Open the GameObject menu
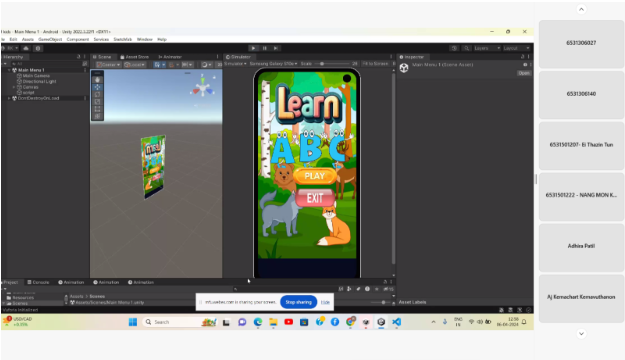The height and width of the screenshot is (360, 625). (50, 39)
